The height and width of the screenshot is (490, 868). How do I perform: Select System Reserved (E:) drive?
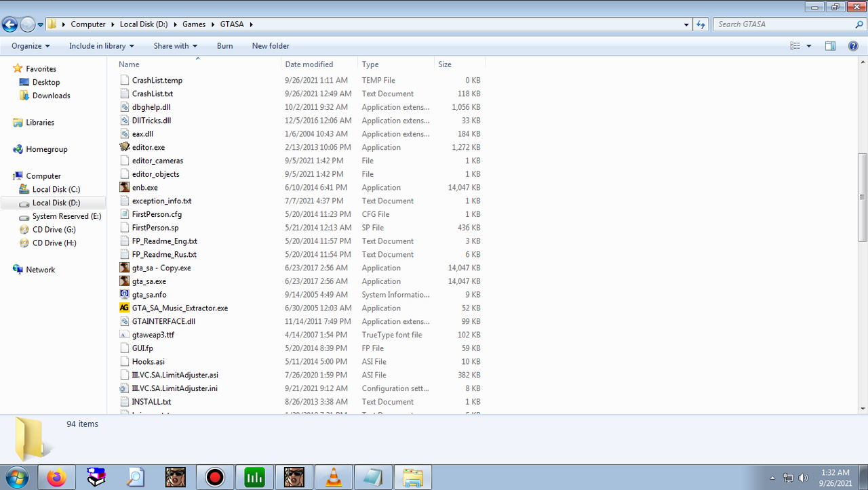pyautogui.click(x=66, y=216)
